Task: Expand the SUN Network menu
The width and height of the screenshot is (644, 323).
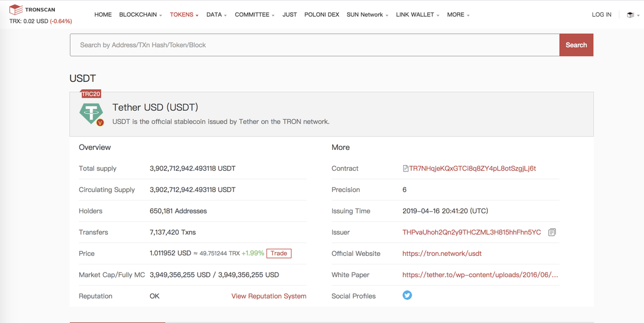Action: pos(368,15)
